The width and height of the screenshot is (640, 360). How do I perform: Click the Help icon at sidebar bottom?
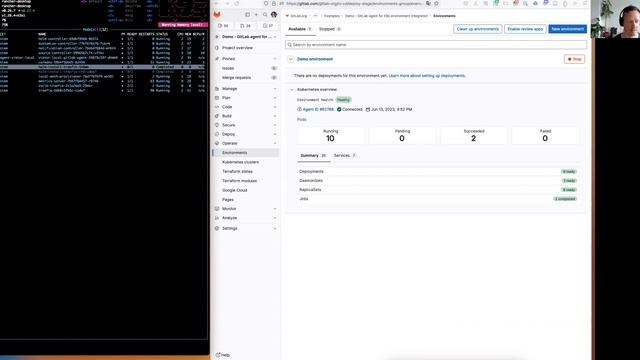[218, 355]
